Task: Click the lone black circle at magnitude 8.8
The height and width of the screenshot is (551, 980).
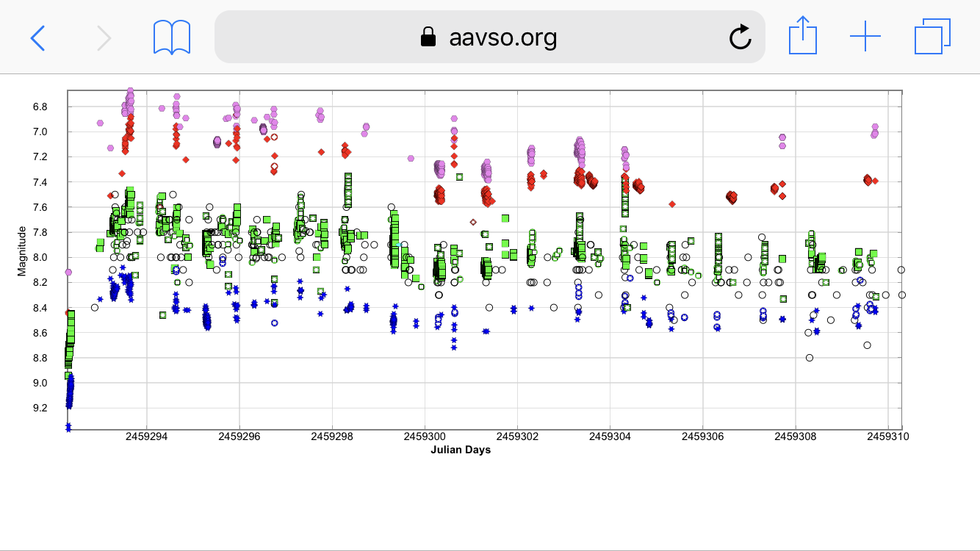Action: click(x=810, y=358)
